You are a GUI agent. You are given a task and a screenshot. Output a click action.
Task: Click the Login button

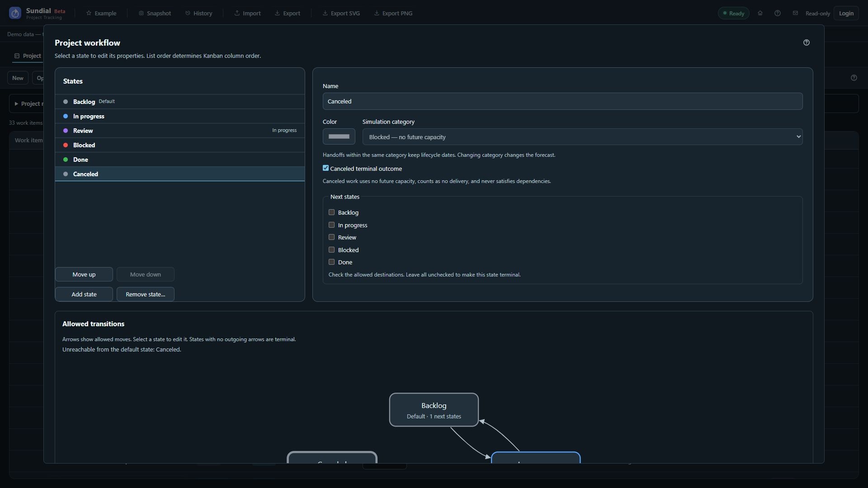[846, 13]
